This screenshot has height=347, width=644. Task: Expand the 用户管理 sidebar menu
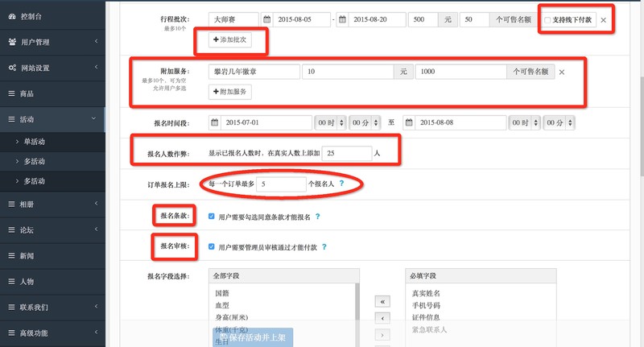[x=52, y=42]
